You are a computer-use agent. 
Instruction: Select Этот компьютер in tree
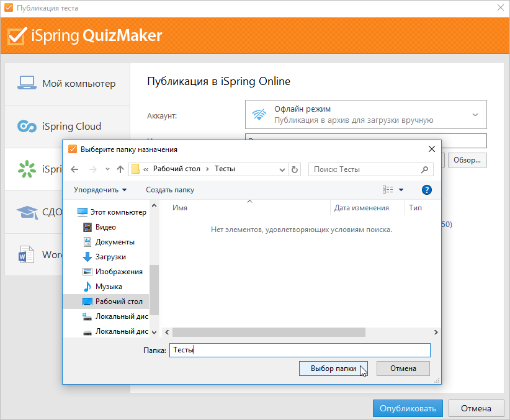(118, 212)
